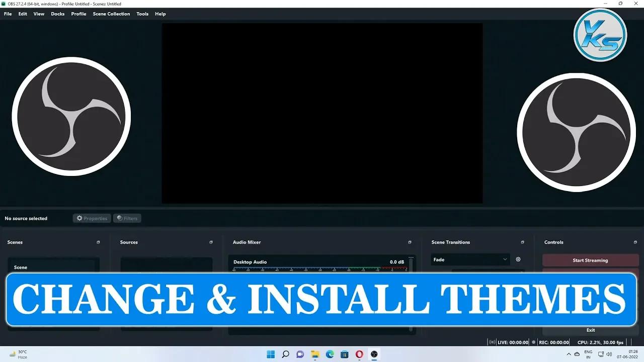The image size is (644, 362).
Task: Click the system volume speaker icon
Action: (x=609, y=354)
